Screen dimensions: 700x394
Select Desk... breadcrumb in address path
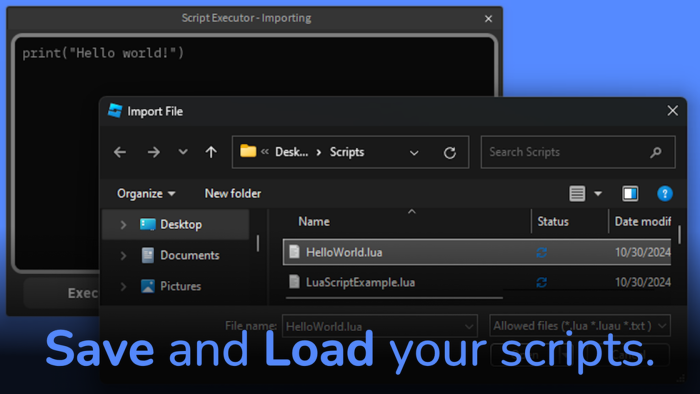coord(292,152)
